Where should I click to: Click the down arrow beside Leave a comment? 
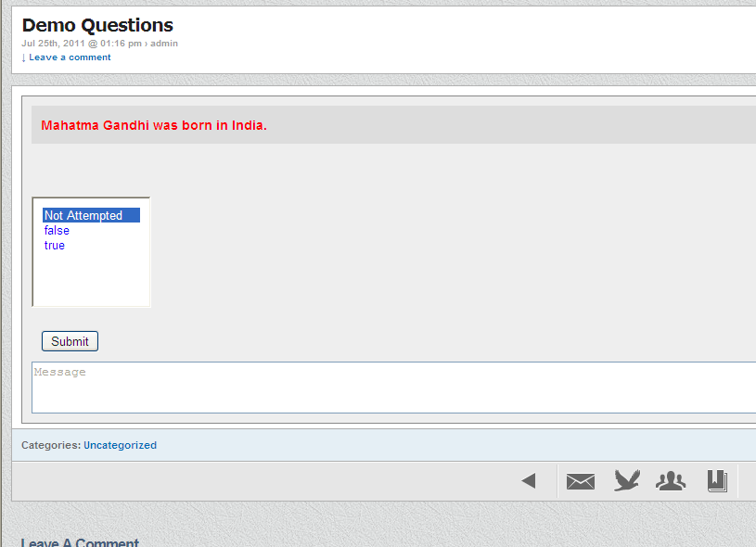(23, 57)
